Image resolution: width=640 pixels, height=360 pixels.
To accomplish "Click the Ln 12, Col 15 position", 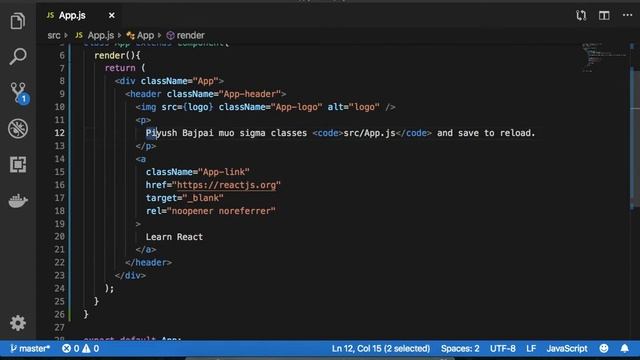I will click(x=380, y=349).
